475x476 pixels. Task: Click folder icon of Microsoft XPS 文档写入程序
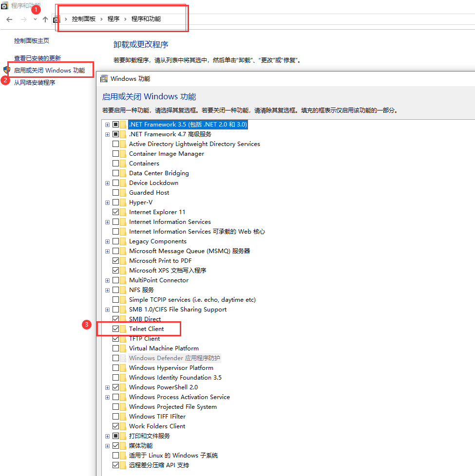(123, 270)
